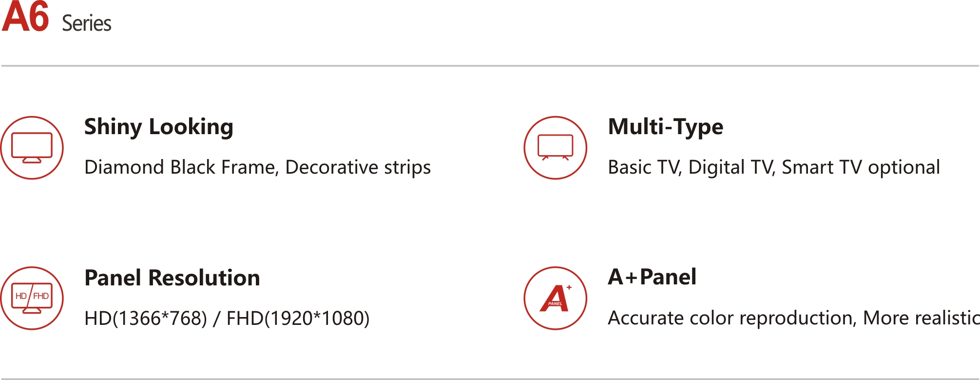980x380 pixels.
Task: Click the A+Panel heading
Action: point(652,277)
